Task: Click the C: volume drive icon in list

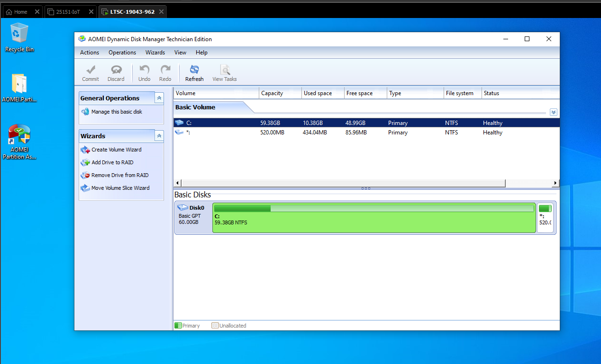Action: (179, 123)
